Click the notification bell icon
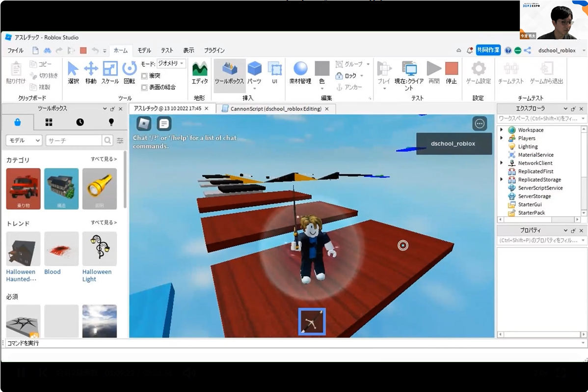The image size is (588, 392). [x=470, y=50]
